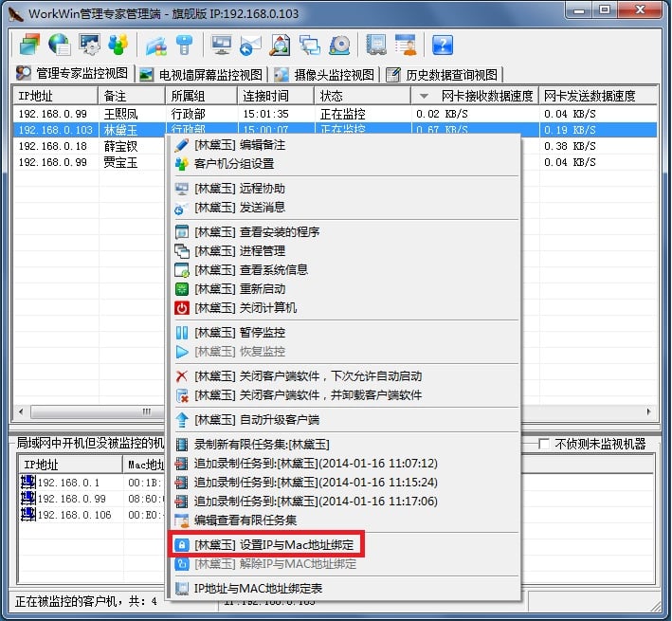Click the Mac地址 column header in lower table
Screen dimensions: 672x621
pos(146,465)
